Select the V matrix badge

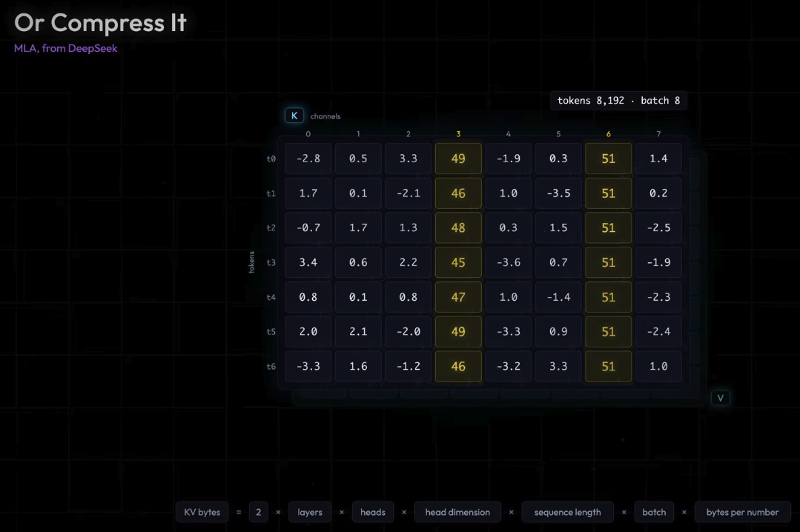click(x=721, y=398)
